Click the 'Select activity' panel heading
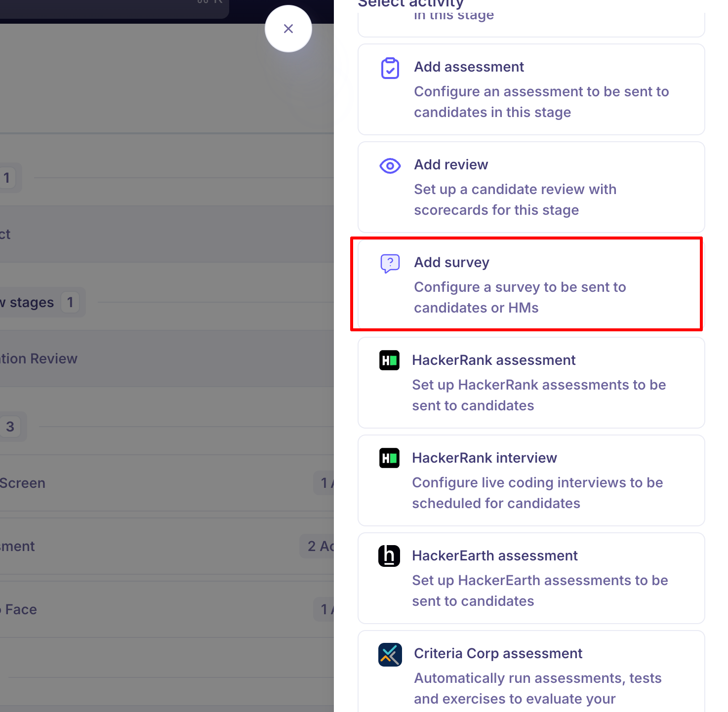Image resolution: width=728 pixels, height=712 pixels. coord(410,4)
